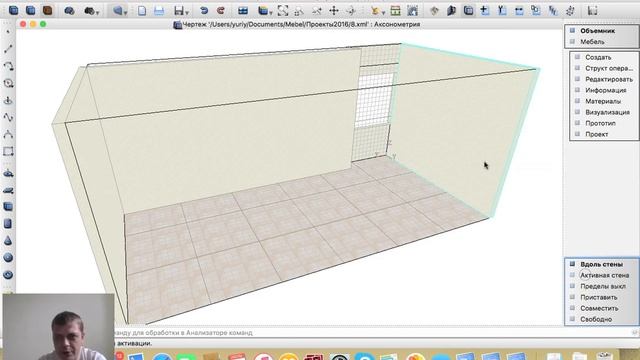This screenshot has width=640, height=360.
Task: Select the wavy spline curve tool
Action: coord(8,118)
